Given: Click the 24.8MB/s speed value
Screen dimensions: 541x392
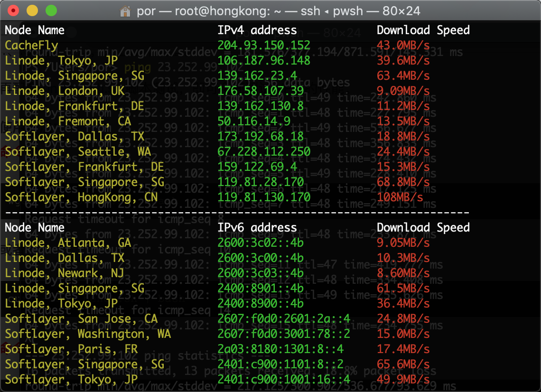Looking at the screenshot, I should pos(403,318).
